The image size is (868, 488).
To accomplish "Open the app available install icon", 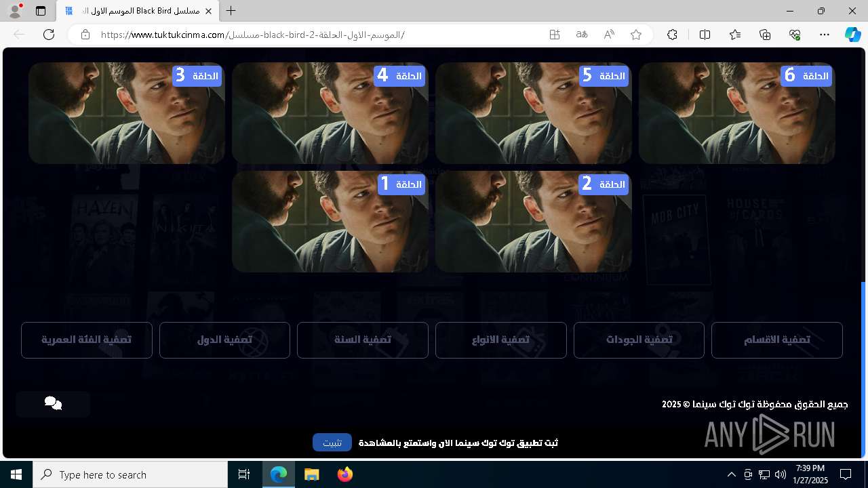I will coord(555,35).
